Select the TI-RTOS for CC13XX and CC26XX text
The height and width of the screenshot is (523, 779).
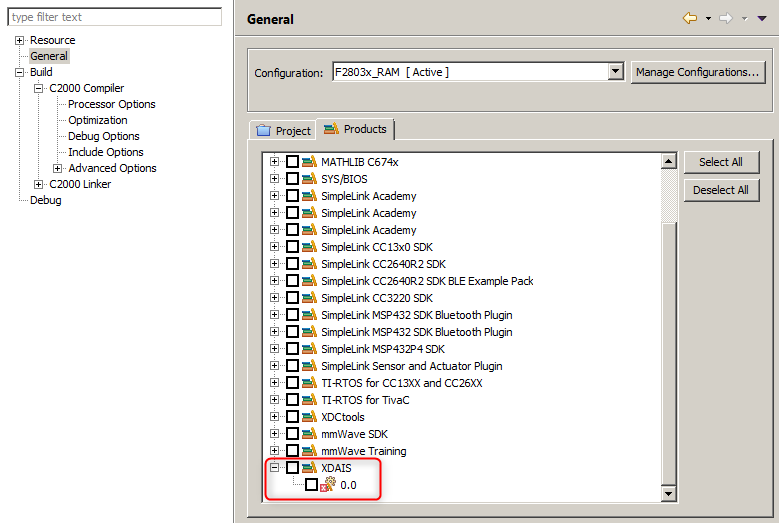coord(402,383)
